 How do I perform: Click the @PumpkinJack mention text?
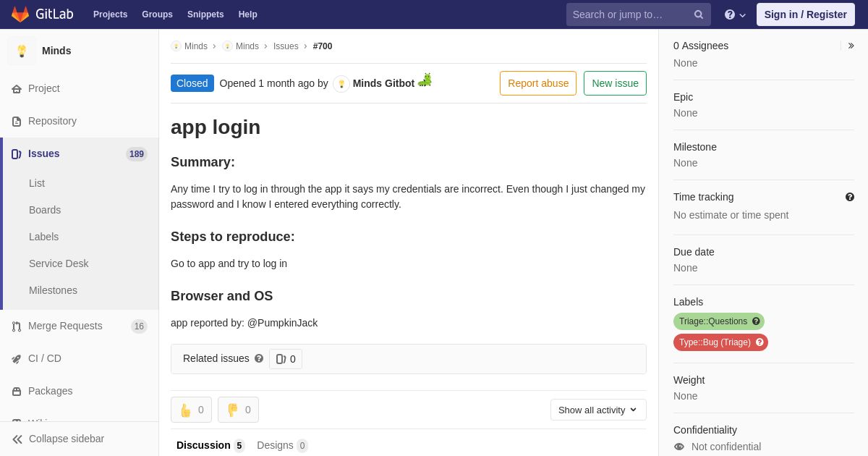(x=282, y=323)
